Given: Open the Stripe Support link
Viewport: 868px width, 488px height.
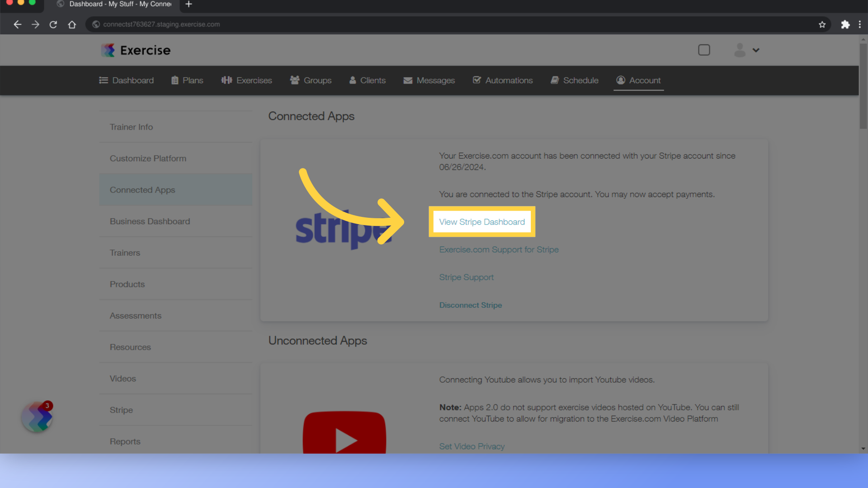Looking at the screenshot, I should pyautogui.click(x=466, y=277).
